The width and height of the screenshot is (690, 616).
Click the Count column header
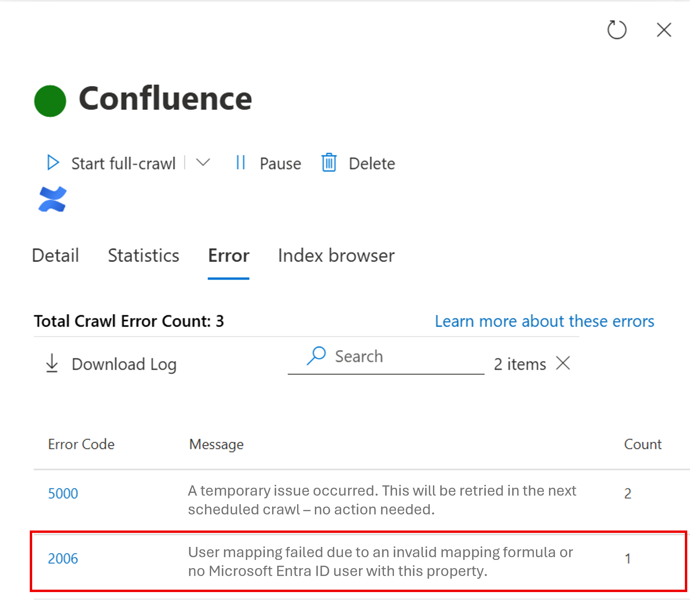pyautogui.click(x=643, y=444)
